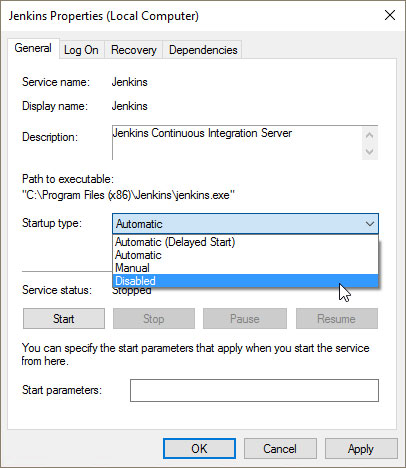Choose Automatic (Delayed Start) option
Image resolution: width=406 pixels, height=468 pixels.
tap(245, 242)
